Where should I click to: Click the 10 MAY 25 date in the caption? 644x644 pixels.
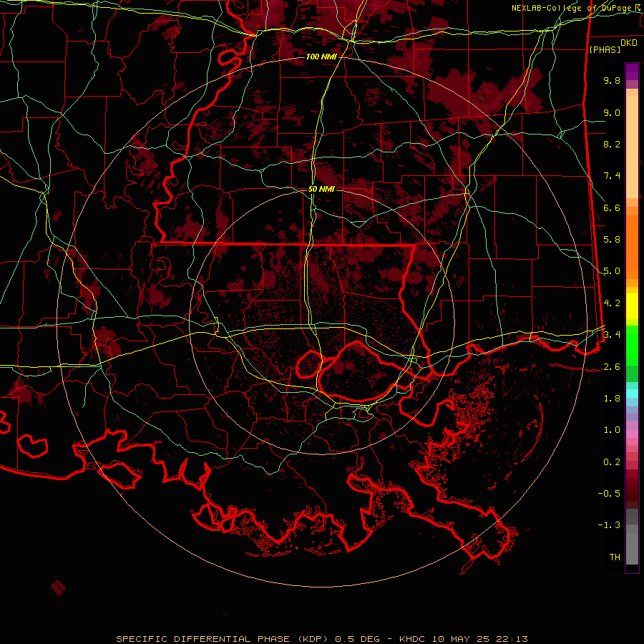point(462,639)
